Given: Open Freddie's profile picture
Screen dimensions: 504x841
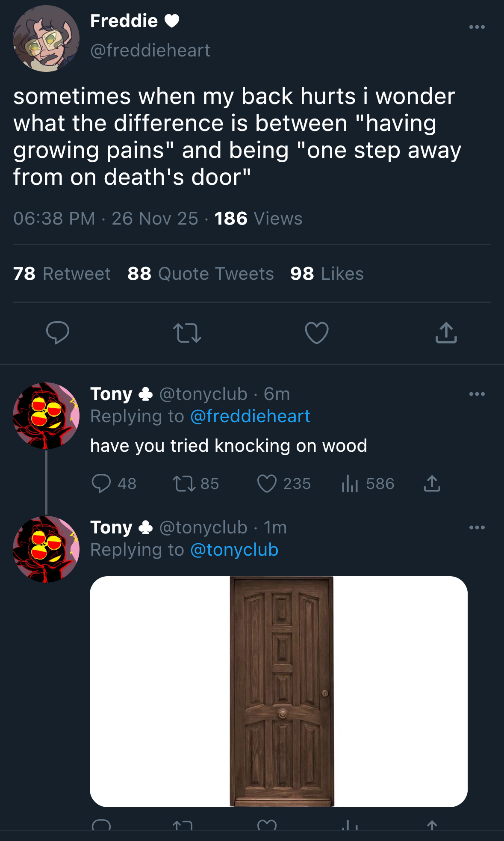Looking at the screenshot, I should (x=46, y=38).
